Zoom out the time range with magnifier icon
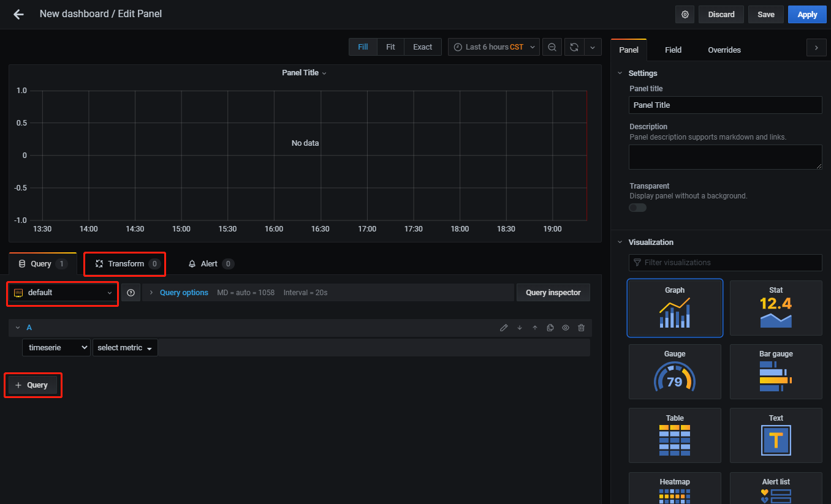The image size is (831, 504). pos(552,47)
